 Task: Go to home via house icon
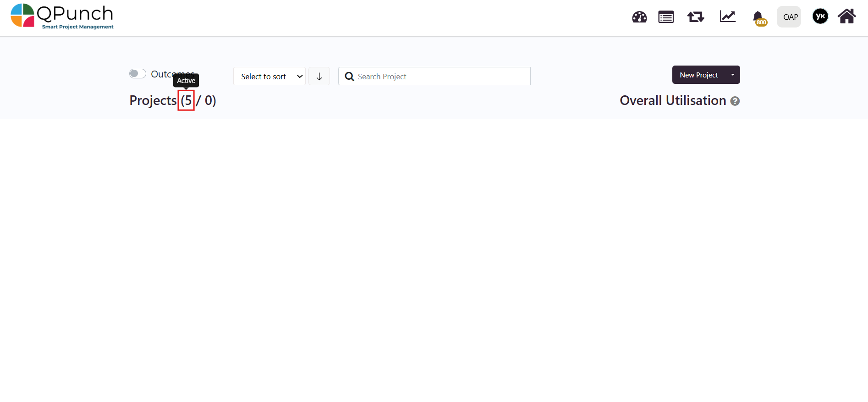[x=846, y=17]
